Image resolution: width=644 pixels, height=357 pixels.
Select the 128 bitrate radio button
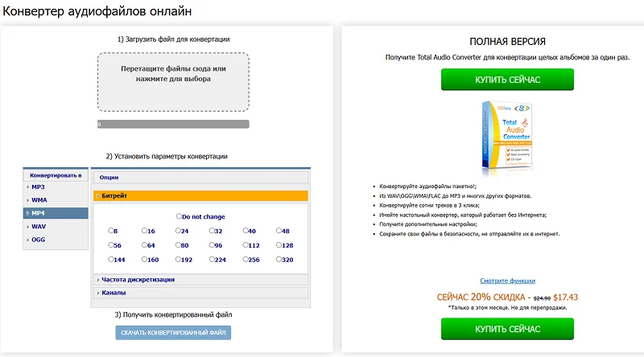tap(279, 245)
